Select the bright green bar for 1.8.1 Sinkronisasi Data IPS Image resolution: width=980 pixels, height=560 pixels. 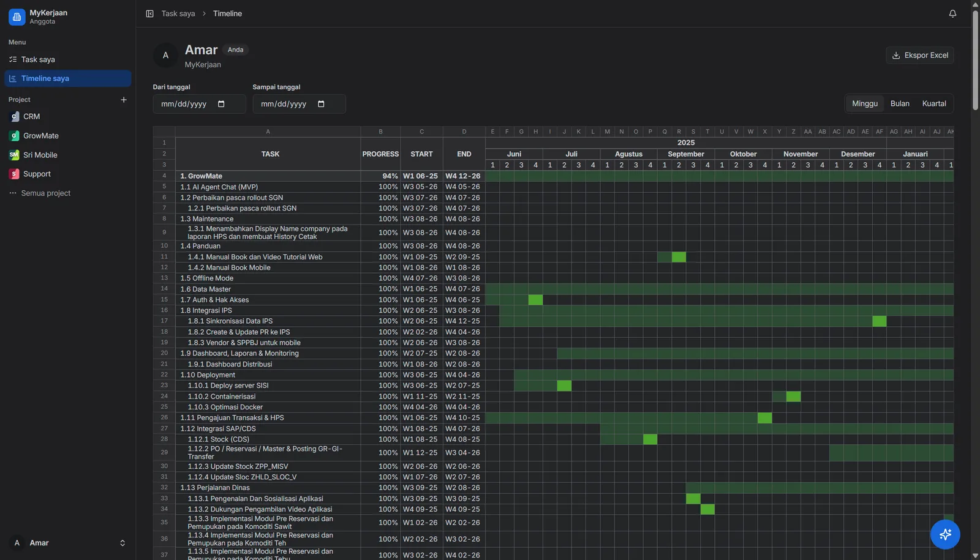(x=880, y=321)
